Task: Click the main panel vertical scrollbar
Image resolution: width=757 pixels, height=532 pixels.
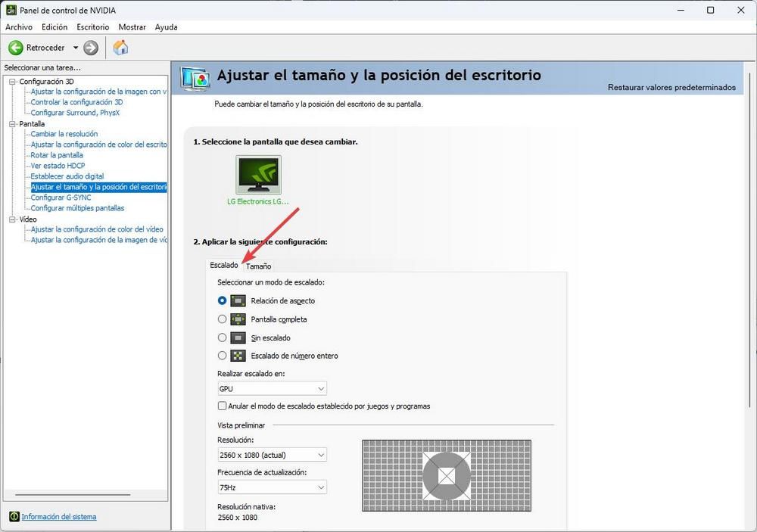Action: point(750,241)
